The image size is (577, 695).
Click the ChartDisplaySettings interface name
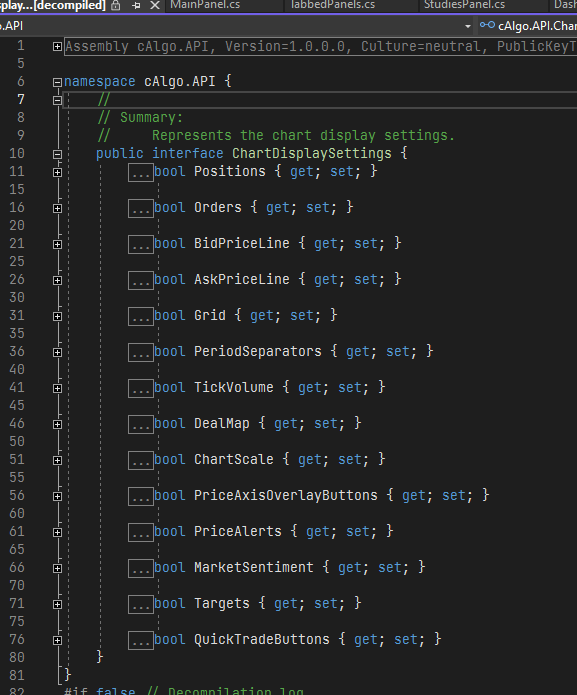point(312,153)
